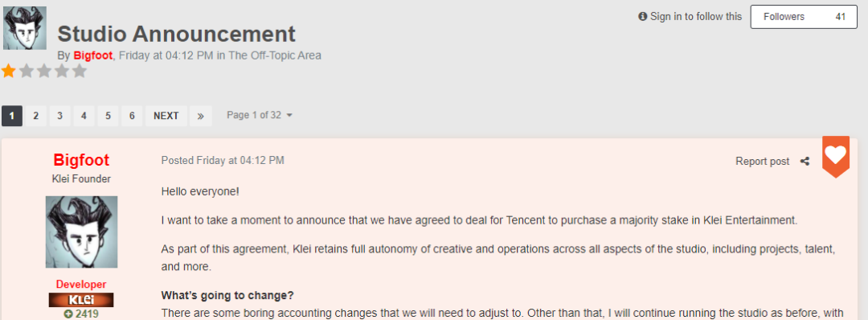Viewport: 868px width, 320px height.
Task: Click the first orange rating star
Action: [8, 71]
